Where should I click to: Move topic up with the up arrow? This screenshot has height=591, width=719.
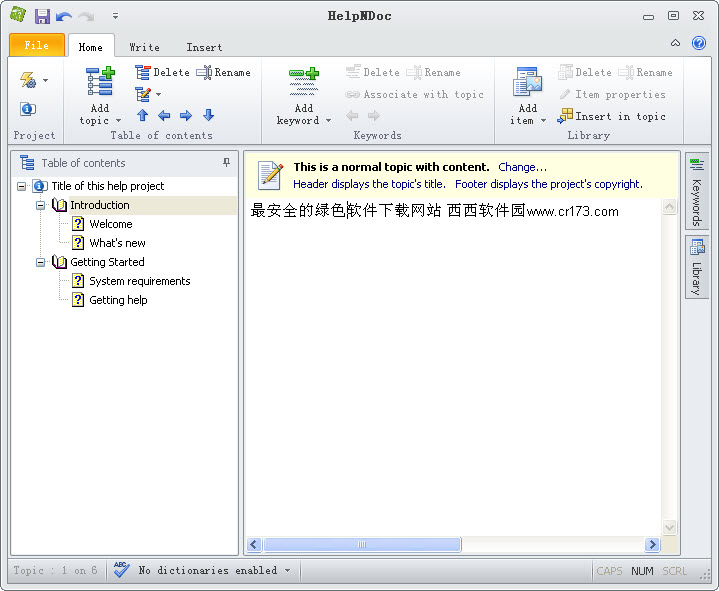click(x=143, y=115)
